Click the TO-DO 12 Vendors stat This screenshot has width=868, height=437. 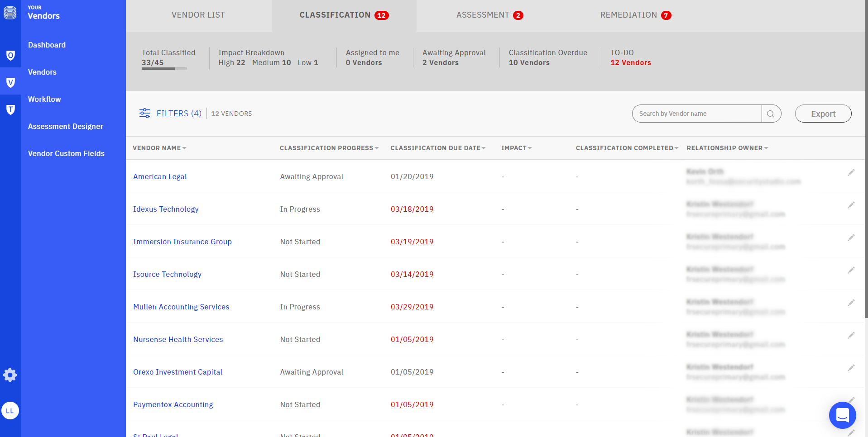pos(631,57)
